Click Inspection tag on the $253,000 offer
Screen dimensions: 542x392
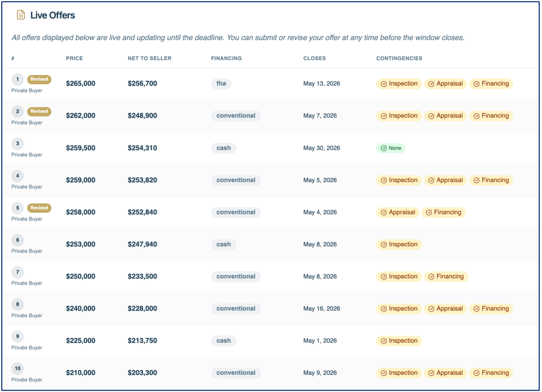399,245
